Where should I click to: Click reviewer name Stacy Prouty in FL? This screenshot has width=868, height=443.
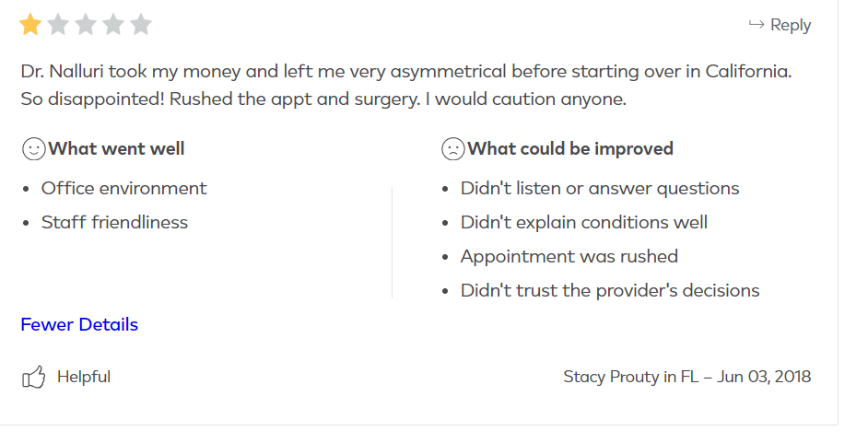coord(631,377)
